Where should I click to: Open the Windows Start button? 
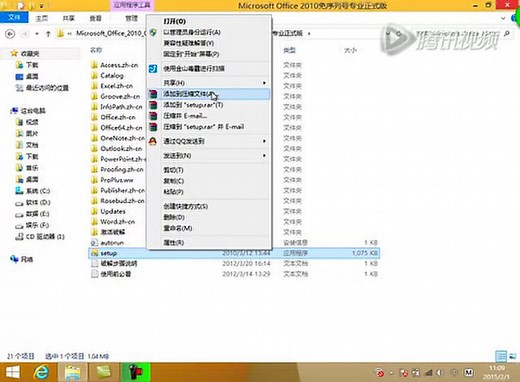(x=13, y=372)
